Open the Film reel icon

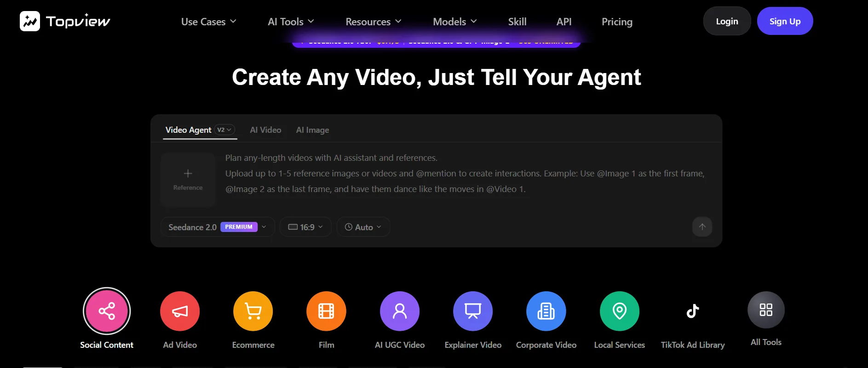click(326, 311)
